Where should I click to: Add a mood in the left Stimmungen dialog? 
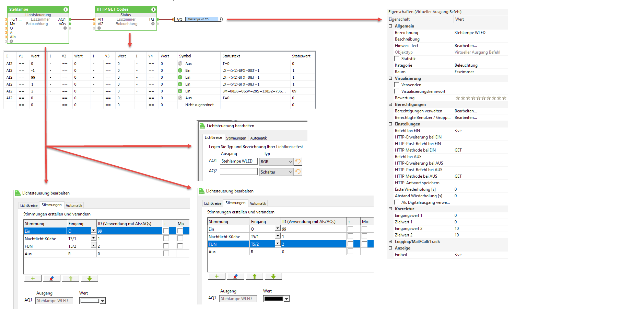[x=33, y=278]
